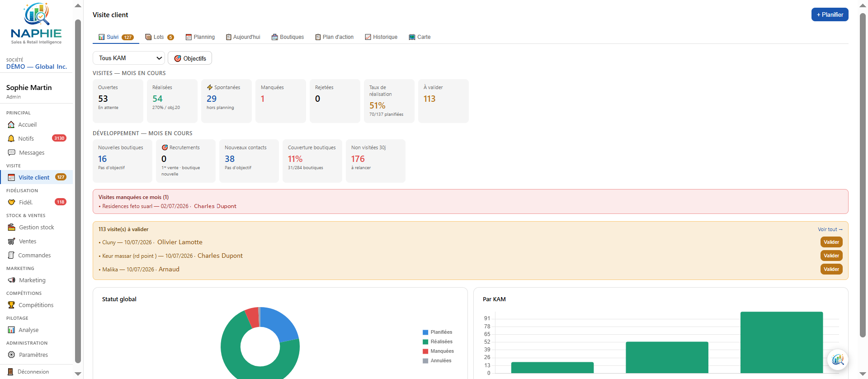Image resolution: width=868 pixels, height=379 pixels.
Task: Click the Paramètres gear icon
Action: pyautogui.click(x=11, y=355)
